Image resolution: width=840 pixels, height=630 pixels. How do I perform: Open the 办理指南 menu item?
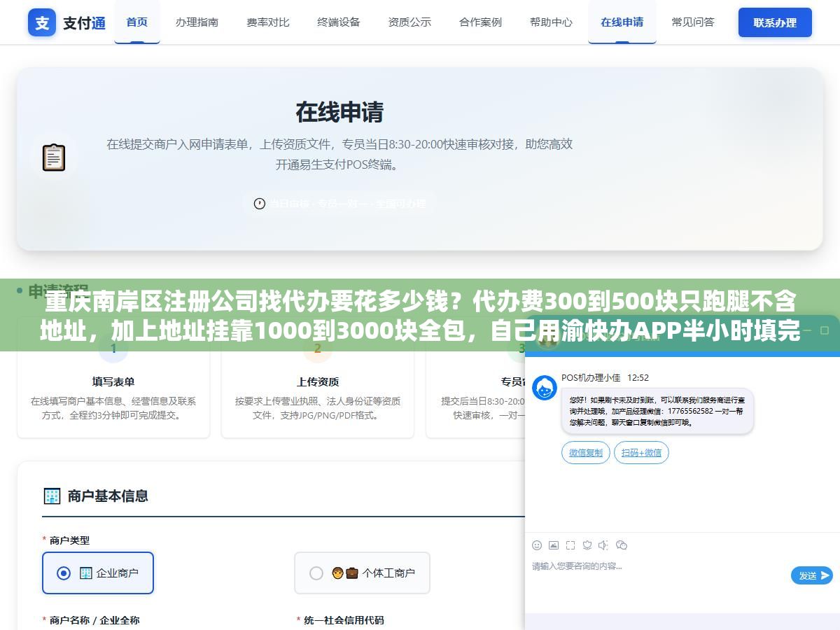coord(197,22)
